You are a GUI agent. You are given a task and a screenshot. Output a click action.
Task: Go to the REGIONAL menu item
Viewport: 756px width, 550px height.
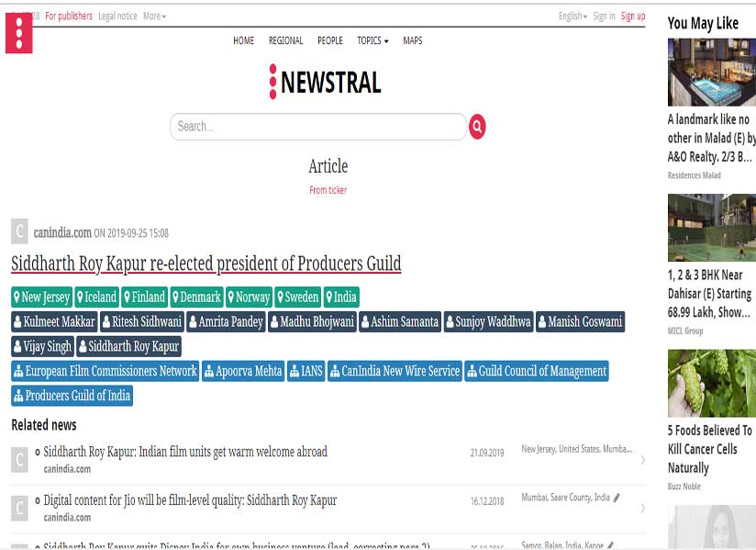(286, 40)
